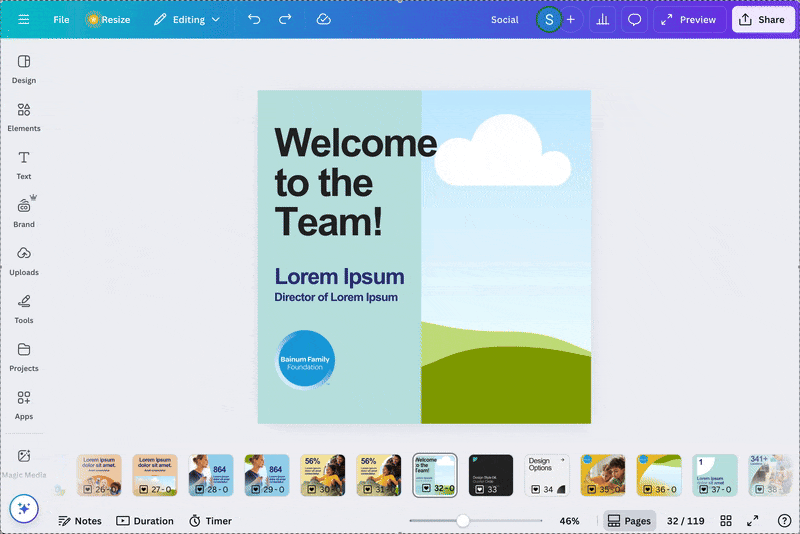Select page thumbnail 36
This screenshot has height=534, width=800.
pos(659,475)
